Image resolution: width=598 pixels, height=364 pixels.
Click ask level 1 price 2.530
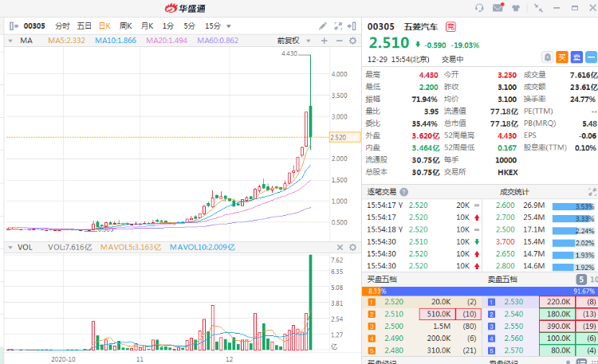coord(513,302)
